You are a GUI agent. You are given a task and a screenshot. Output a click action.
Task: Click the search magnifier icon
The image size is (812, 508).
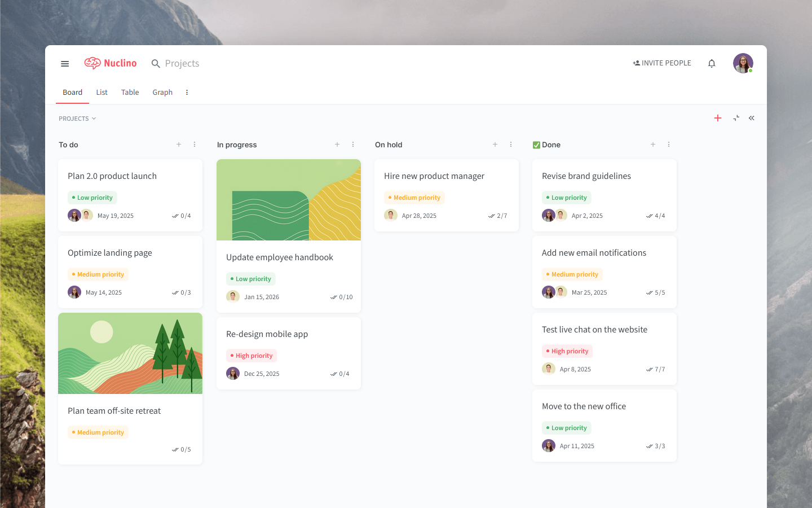coord(156,63)
